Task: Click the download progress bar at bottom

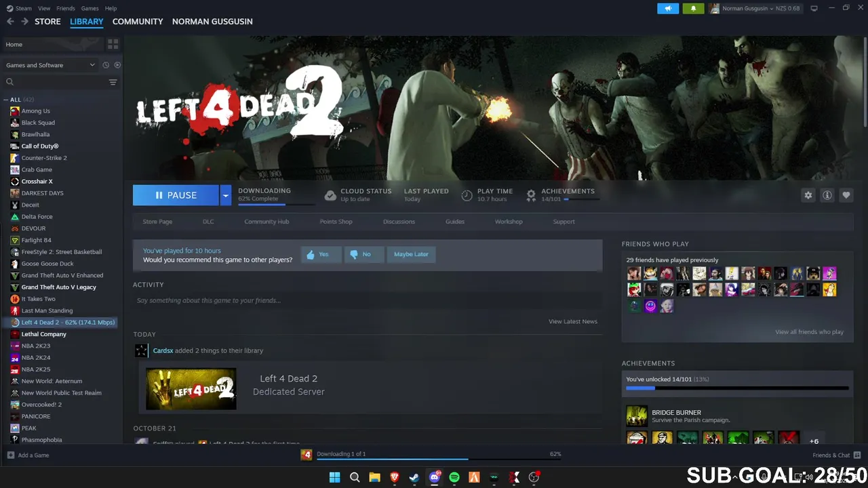Action: click(x=437, y=458)
